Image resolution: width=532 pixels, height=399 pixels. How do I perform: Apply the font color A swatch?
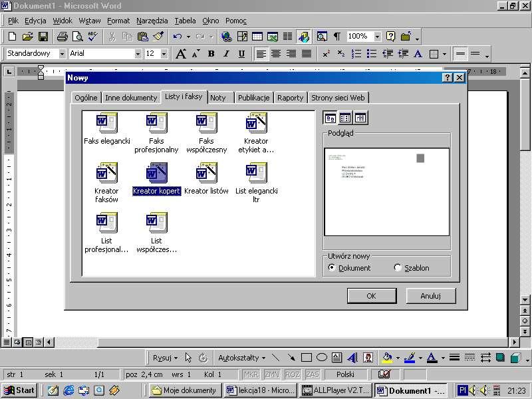(432, 358)
